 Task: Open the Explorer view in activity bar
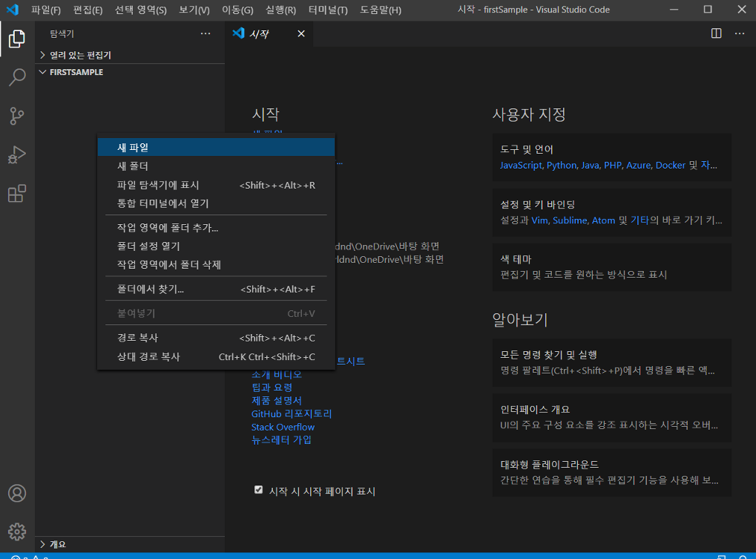(x=17, y=39)
